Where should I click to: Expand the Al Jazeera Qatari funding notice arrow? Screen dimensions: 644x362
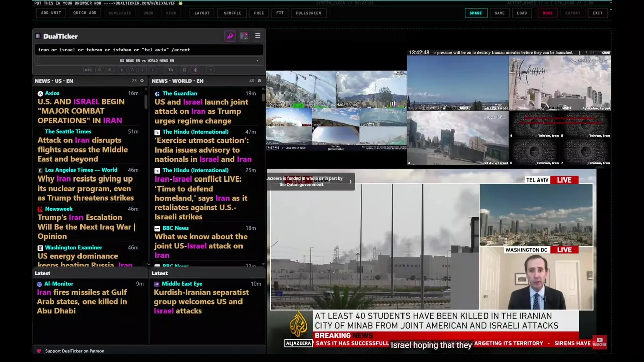point(350,182)
